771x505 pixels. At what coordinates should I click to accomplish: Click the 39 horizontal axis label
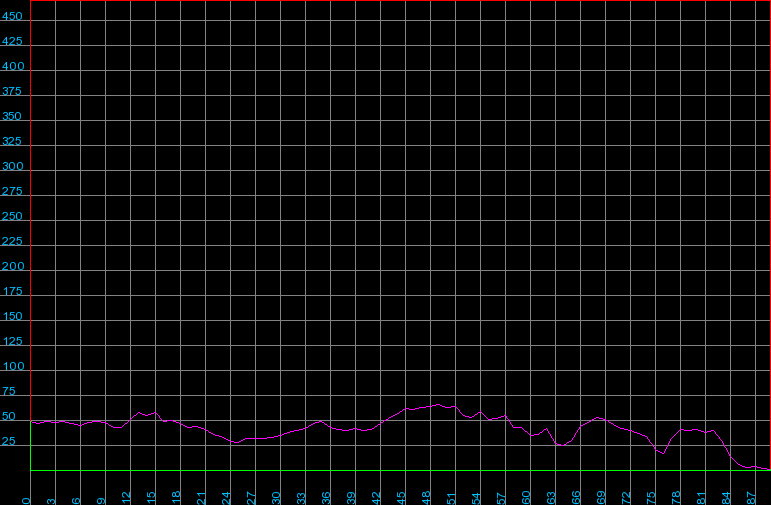351,498
